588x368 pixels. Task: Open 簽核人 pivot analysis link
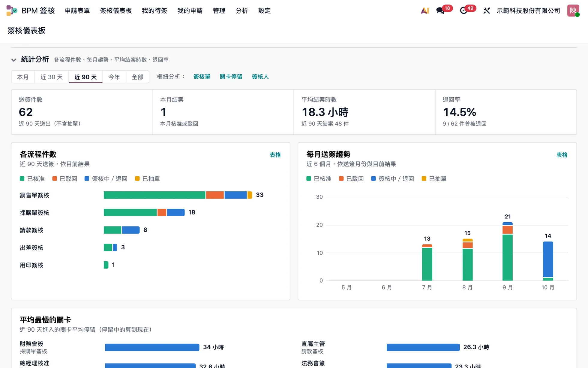tap(260, 77)
